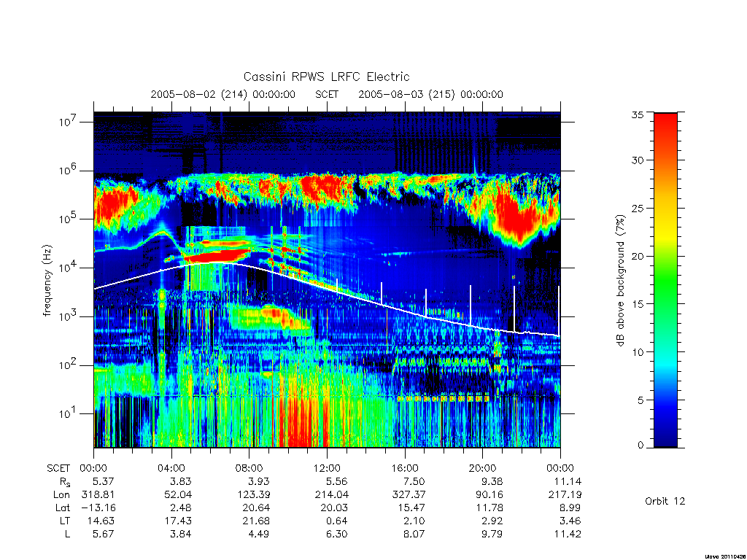Click the Rs value 7.50
The width and height of the screenshot is (747, 560).
[x=414, y=481]
